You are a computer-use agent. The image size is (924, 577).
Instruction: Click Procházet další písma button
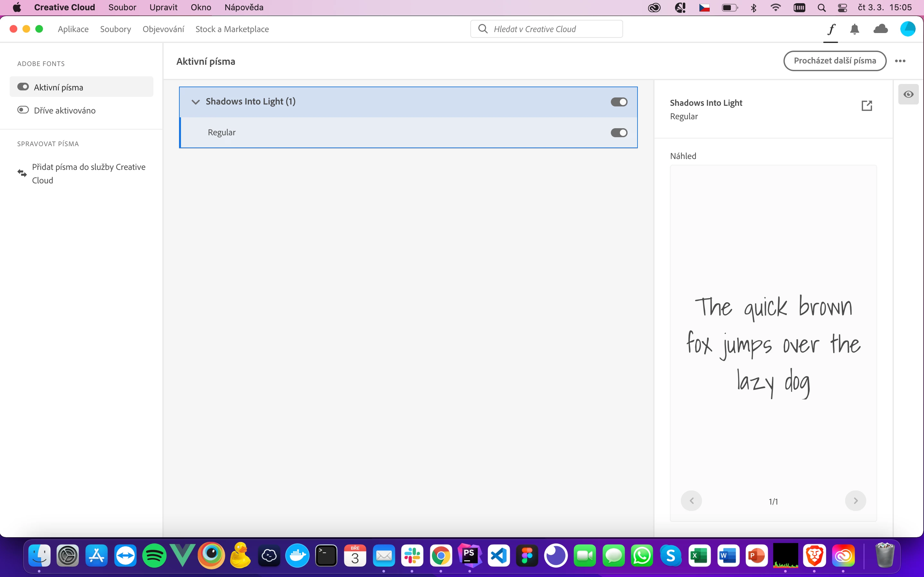pos(835,61)
